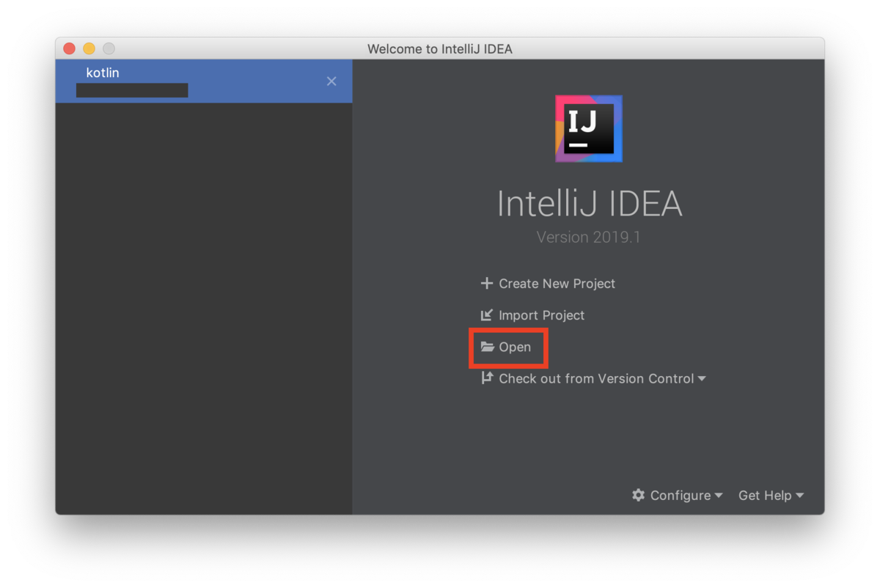Click the yellow minimize window button
Image resolution: width=880 pixels, height=588 pixels.
[89, 49]
